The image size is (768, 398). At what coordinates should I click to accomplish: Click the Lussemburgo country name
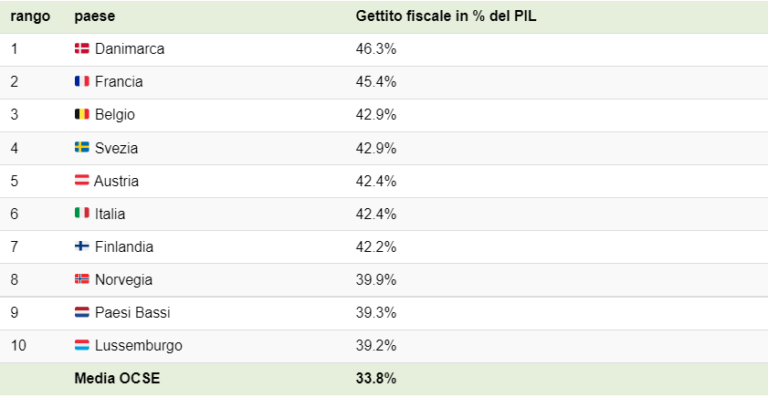pyautogui.click(x=139, y=346)
